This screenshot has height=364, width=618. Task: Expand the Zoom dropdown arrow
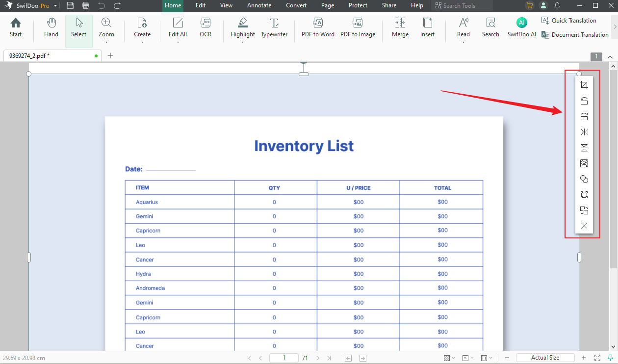pyautogui.click(x=106, y=42)
